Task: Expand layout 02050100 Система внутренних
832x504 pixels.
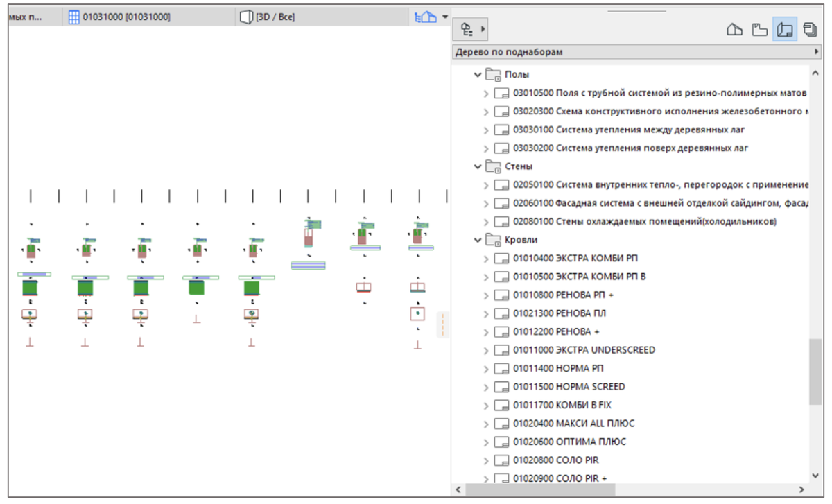Action: [x=486, y=185]
